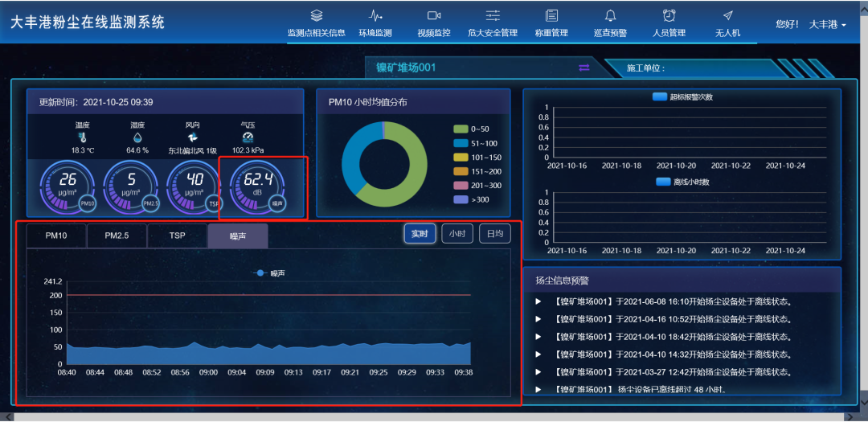Image resolution: width=868 pixels, height=422 pixels.
Task: Click the 环境监测 waveform icon
Action: [x=375, y=15]
